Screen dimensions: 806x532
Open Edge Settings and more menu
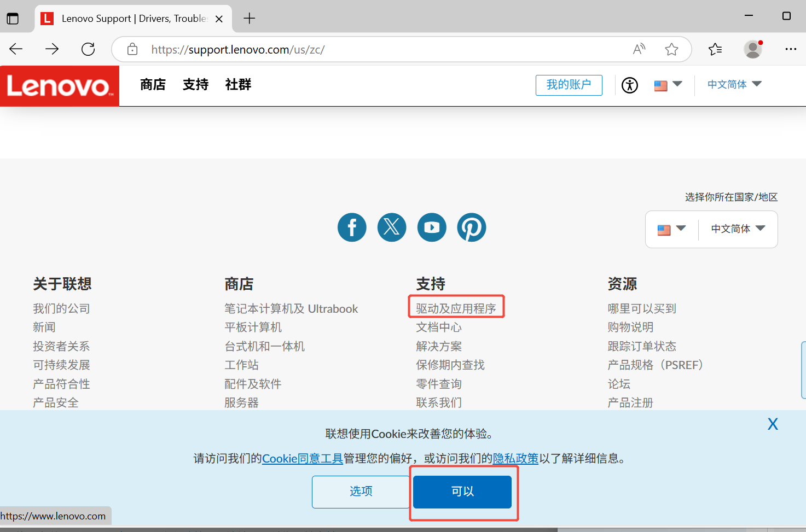[791, 49]
